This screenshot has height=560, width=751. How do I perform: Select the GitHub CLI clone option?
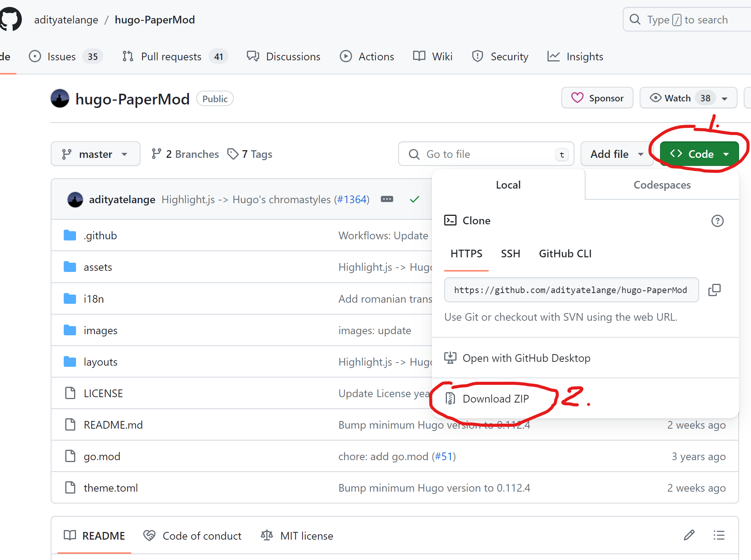tap(565, 254)
